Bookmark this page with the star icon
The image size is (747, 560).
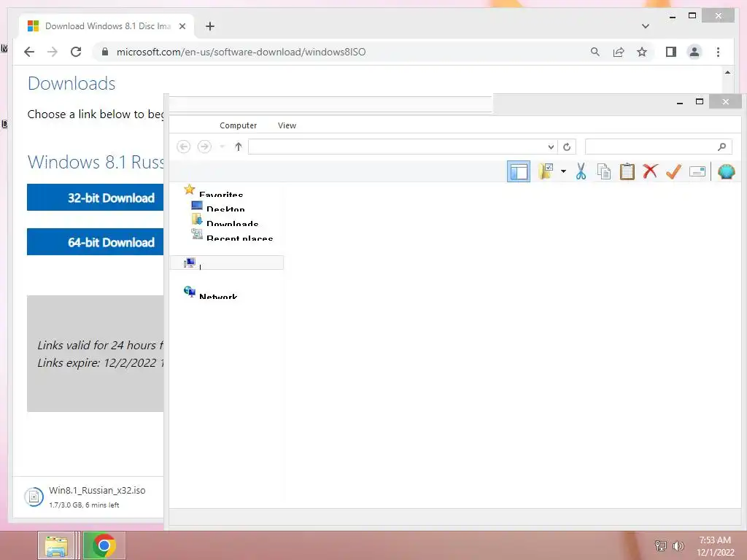point(642,52)
